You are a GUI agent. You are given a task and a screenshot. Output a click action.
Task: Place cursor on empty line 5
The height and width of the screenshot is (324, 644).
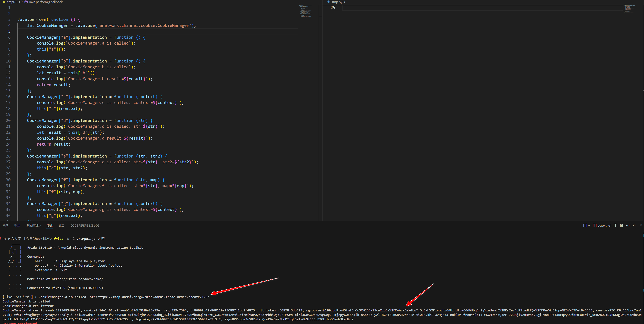(x=100, y=32)
